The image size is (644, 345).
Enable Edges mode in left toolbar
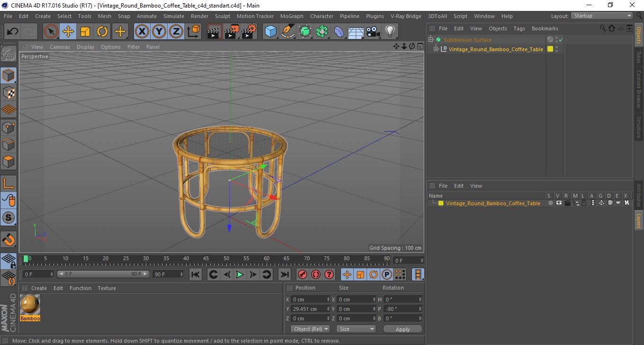pos(9,144)
